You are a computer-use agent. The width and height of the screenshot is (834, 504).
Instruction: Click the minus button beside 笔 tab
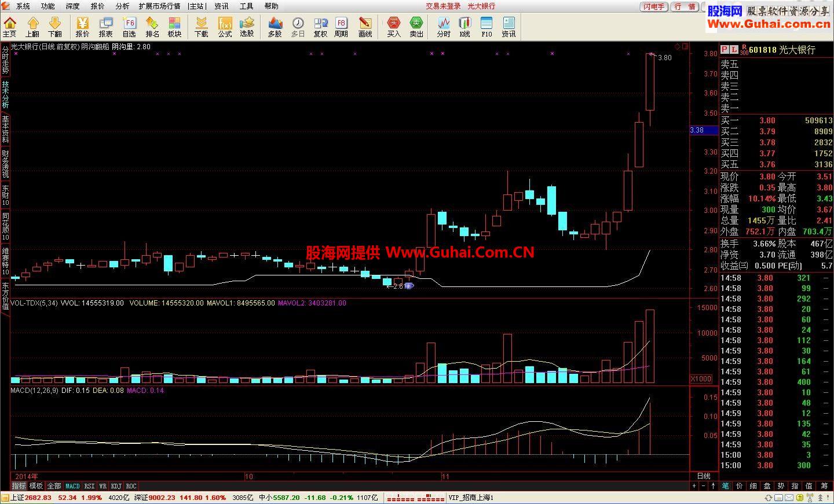(703, 486)
